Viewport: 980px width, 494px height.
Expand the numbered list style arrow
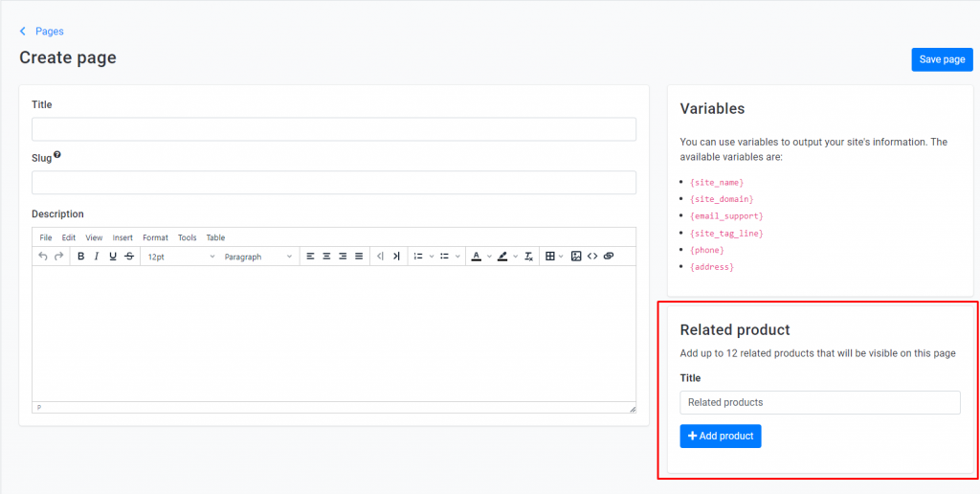pyautogui.click(x=432, y=257)
